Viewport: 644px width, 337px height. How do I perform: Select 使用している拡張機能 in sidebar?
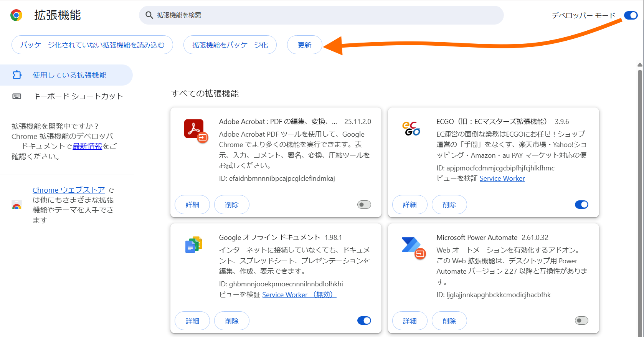pyautogui.click(x=69, y=75)
